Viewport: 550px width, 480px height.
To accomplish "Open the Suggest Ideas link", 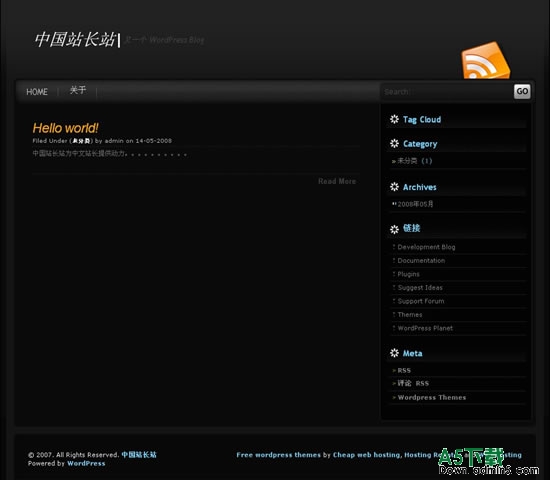I will click(420, 288).
